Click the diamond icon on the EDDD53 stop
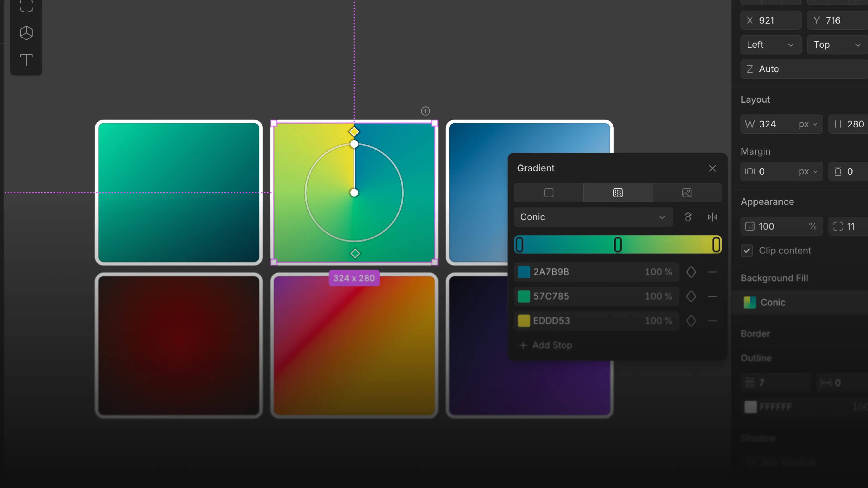The width and height of the screenshot is (868, 488). tap(691, 321)
